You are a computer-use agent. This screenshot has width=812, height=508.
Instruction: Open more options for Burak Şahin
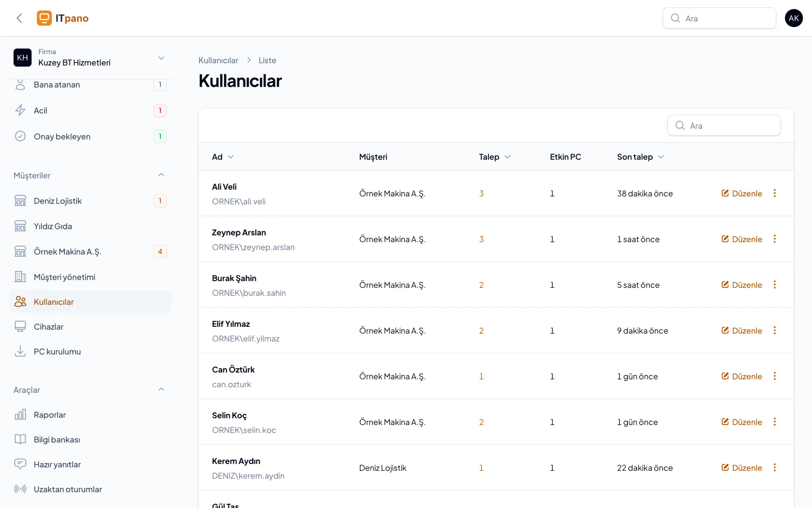(774, 284)
